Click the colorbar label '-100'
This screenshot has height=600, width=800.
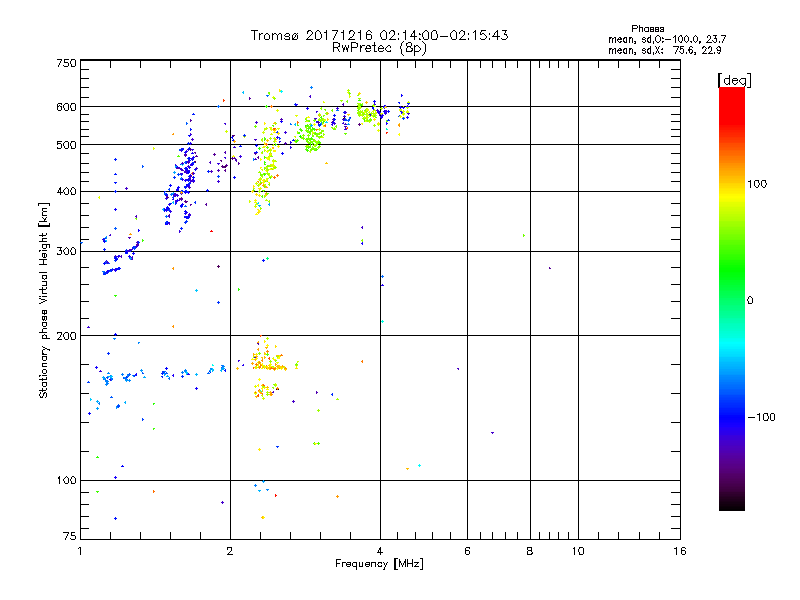pos(761,417)
